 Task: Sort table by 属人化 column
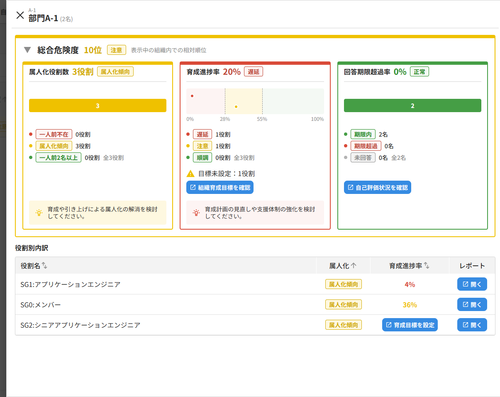(343, 266)
